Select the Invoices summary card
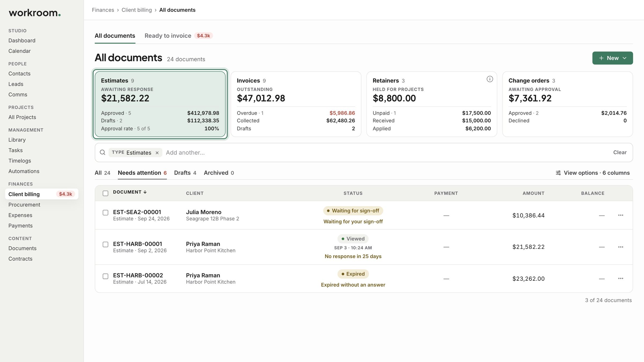Screen dimensions: 644x362 (x=296, y=104)
